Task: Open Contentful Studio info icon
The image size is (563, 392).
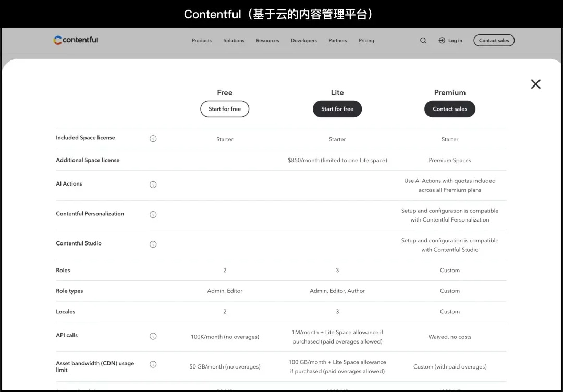Action: [153, 244]
